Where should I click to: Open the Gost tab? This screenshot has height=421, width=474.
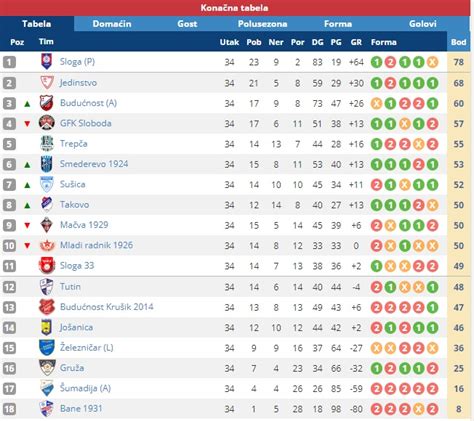click(x=187, y=24)
